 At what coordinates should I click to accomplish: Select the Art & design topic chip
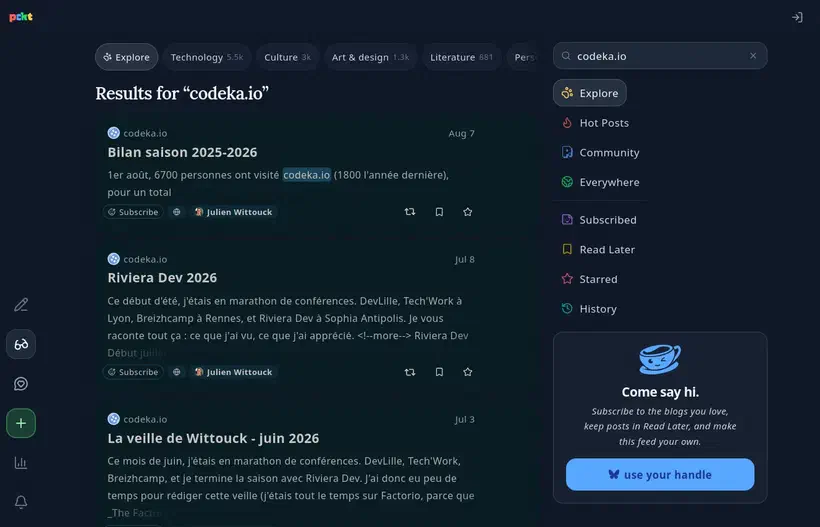[x=370, y=57]
